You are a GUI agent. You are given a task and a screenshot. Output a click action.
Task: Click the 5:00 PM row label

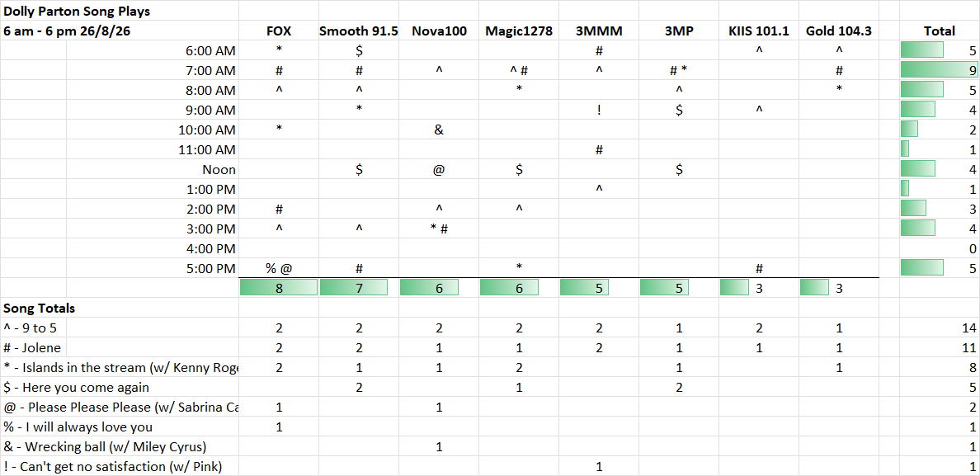click(210, 269)
